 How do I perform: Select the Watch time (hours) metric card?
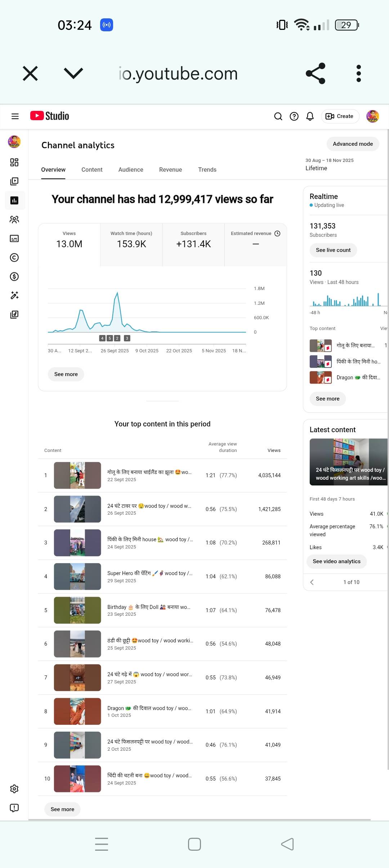131,245
